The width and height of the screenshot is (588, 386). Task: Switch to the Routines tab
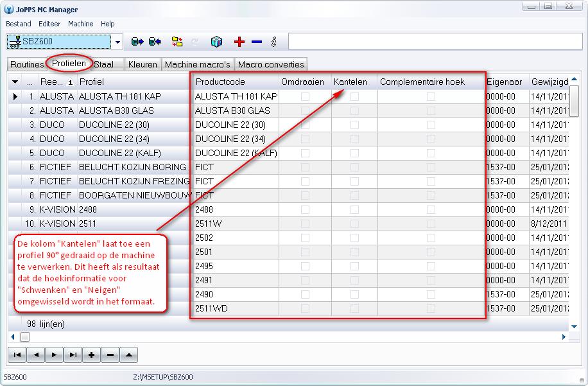pos(27,64)
